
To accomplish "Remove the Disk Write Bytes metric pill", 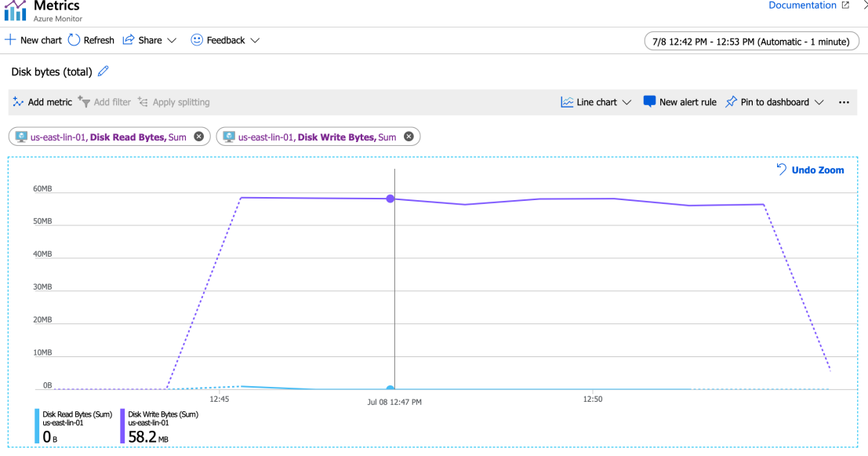I will (x=409, y=137).
